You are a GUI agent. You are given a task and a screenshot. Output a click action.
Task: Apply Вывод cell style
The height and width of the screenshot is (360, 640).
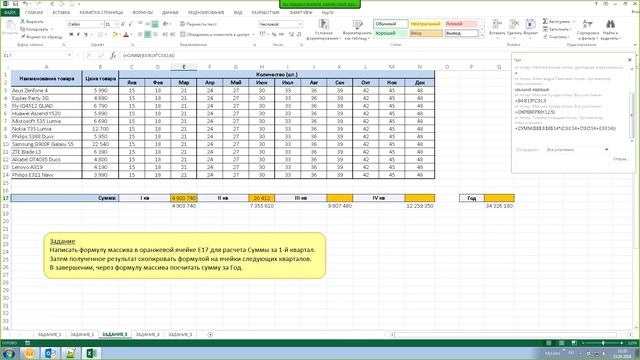coord(461,33)
